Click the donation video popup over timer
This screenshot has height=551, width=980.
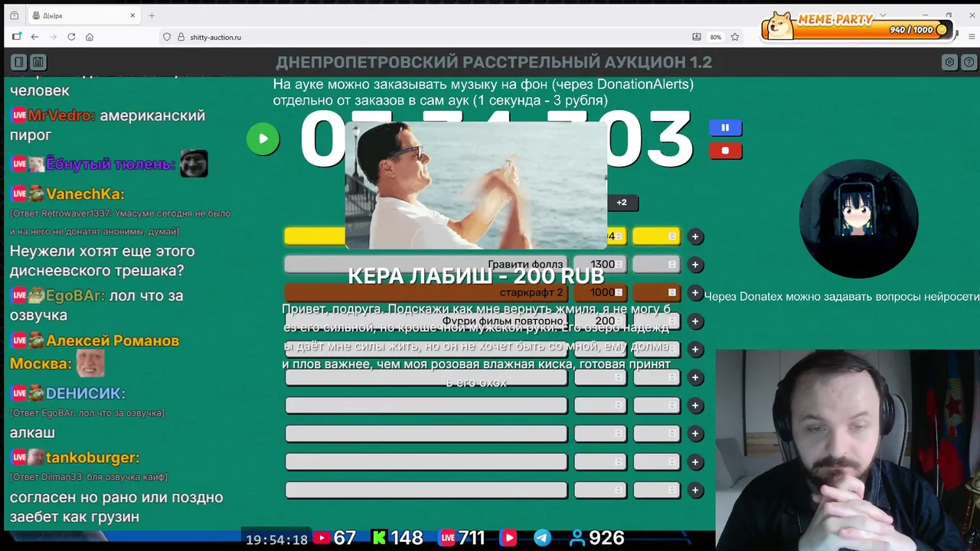(476, 184)
